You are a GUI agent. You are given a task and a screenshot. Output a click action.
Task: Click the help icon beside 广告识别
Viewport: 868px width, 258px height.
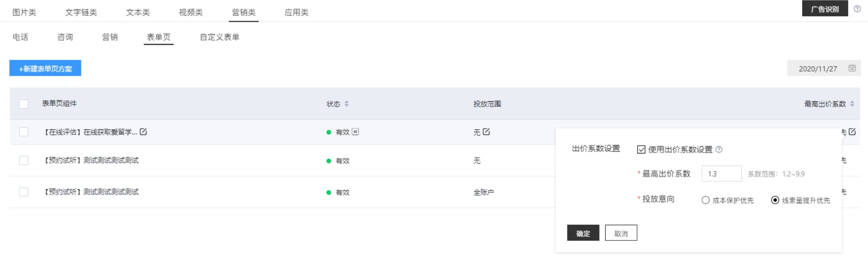(x=857, y=9)
